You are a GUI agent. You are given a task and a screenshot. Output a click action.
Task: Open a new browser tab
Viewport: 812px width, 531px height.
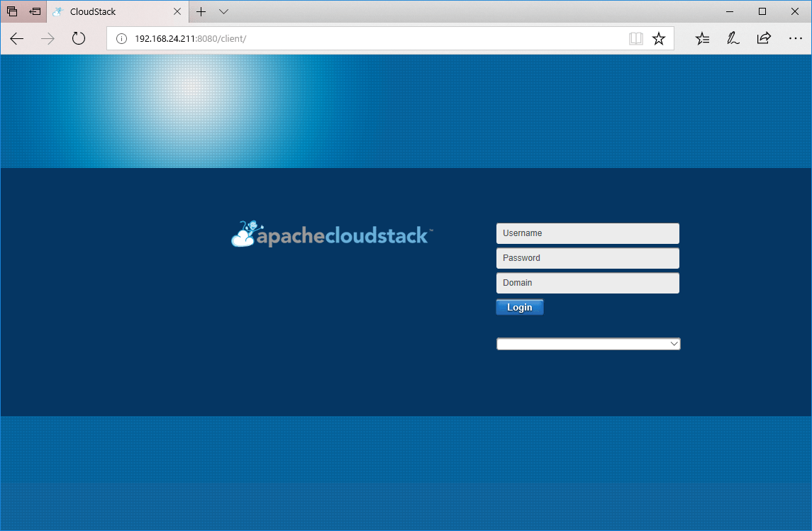coord(201,11)
